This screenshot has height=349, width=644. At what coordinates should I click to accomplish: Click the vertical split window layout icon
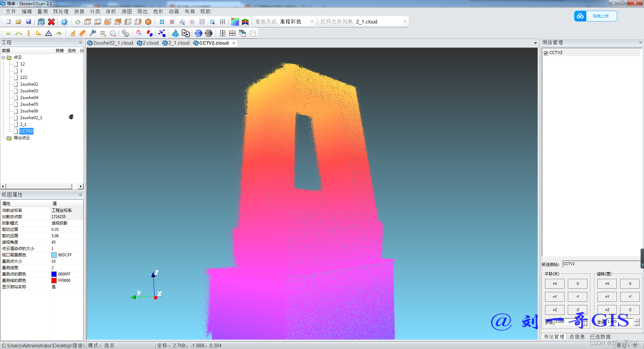click(x=222, y=33)
